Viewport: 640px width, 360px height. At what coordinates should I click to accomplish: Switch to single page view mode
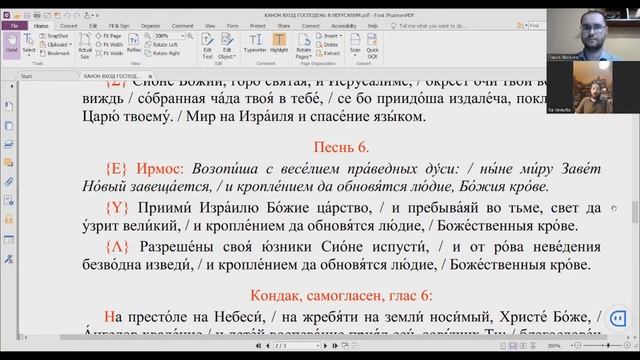(x=503, y=346)
